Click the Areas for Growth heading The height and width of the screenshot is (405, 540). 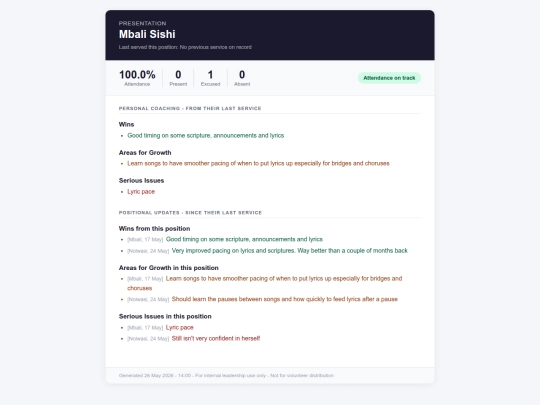pyautogui.click(x=145, y=153)
